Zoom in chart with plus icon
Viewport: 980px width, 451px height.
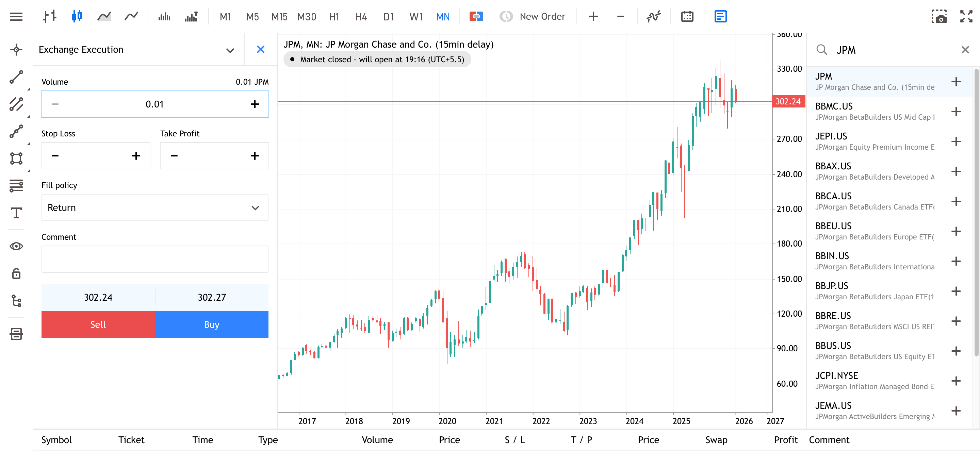(593, 16)
